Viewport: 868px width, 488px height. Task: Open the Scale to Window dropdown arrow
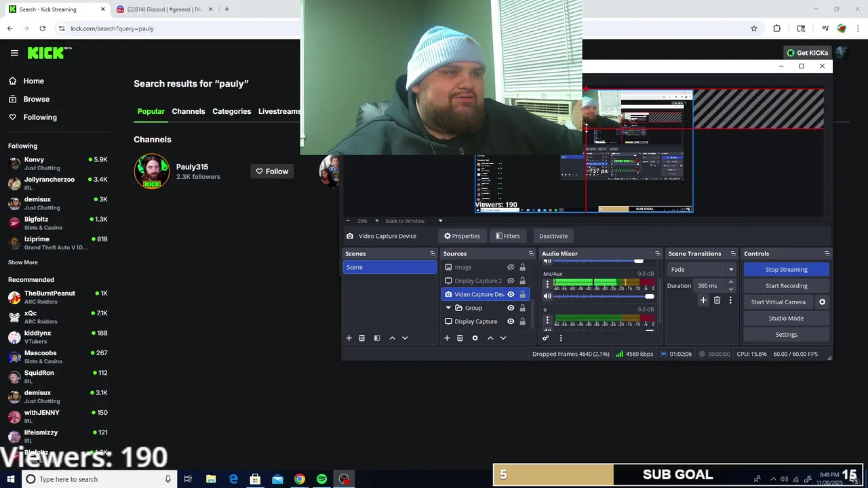(440, 221)
